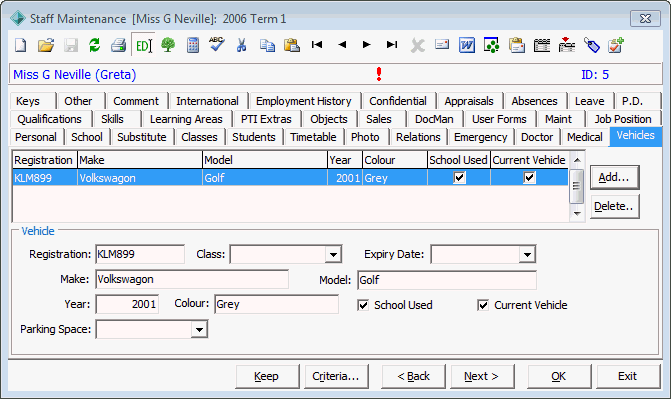Screen dimensions: 671x399
Task: Click the Add... button
Action: tap(614, 177)
